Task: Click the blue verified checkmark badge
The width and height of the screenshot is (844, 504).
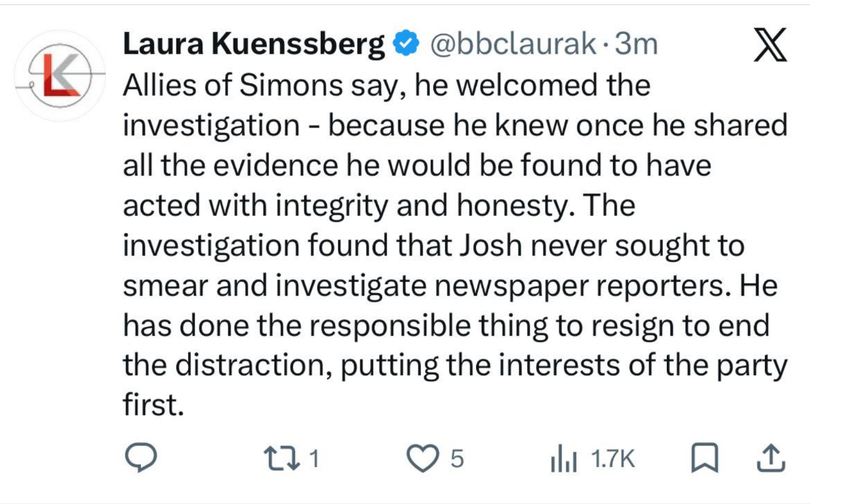Action: (407, 45)
